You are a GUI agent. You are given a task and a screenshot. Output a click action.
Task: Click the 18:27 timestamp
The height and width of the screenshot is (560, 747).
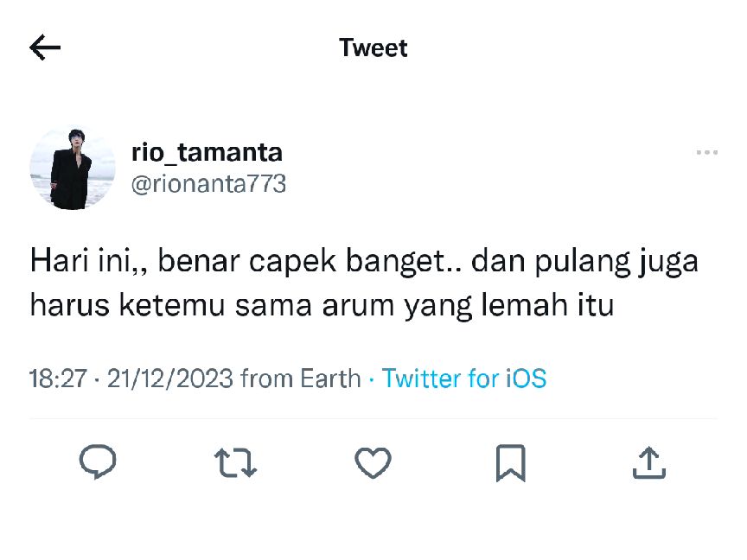pos(58,379)
